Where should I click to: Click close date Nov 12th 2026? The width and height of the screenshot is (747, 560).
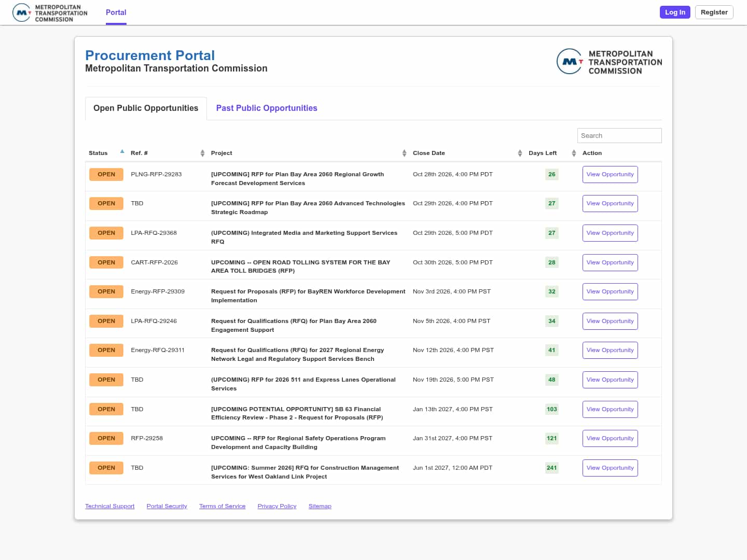(453, 350)
